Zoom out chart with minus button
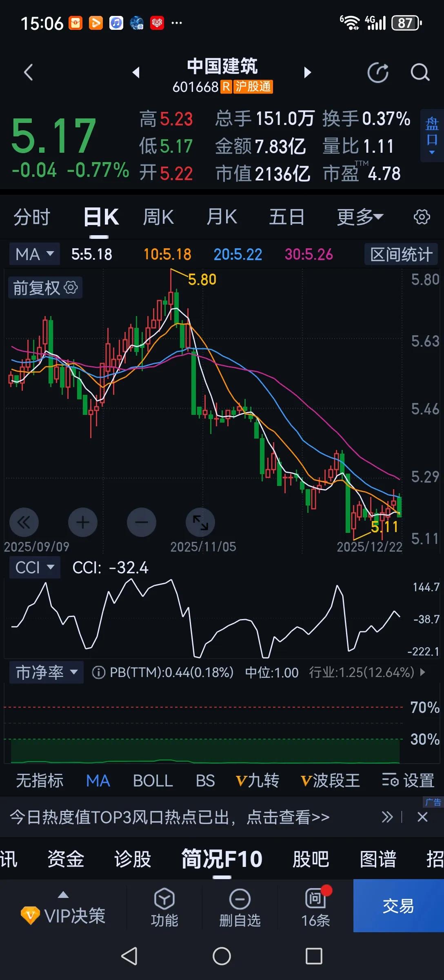 tap(142, 522)
